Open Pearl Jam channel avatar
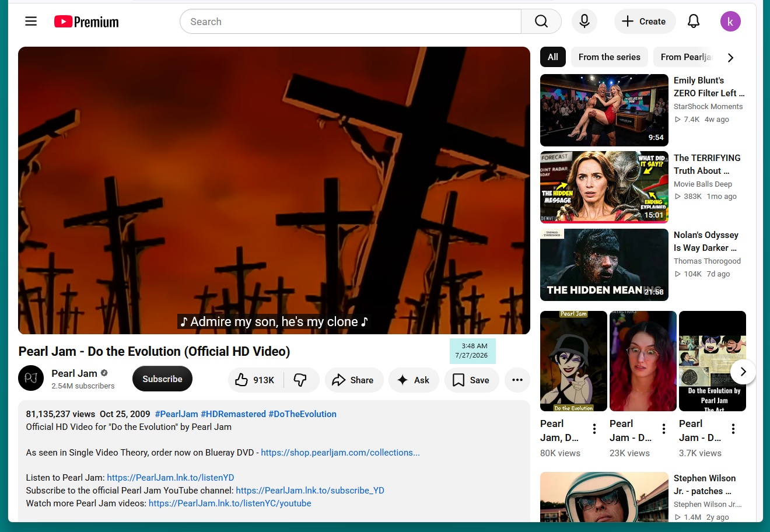This screenshot has width=770, height=532. (x=31, y=379)
